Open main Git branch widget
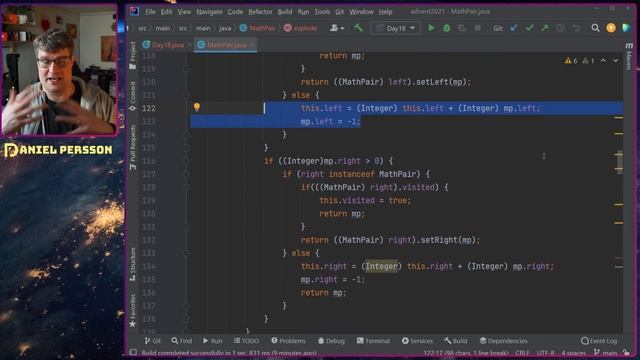 click(x=605, y=353)
